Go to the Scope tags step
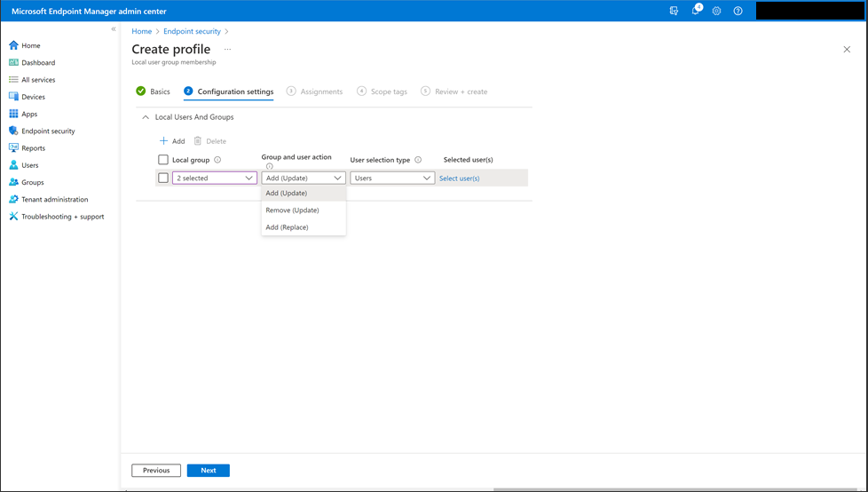 point(382,91)
